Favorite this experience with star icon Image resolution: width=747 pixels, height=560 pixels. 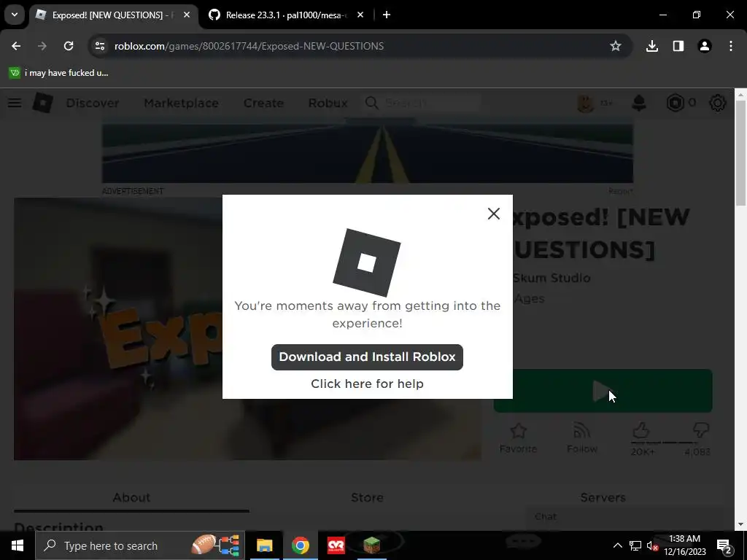519,437
